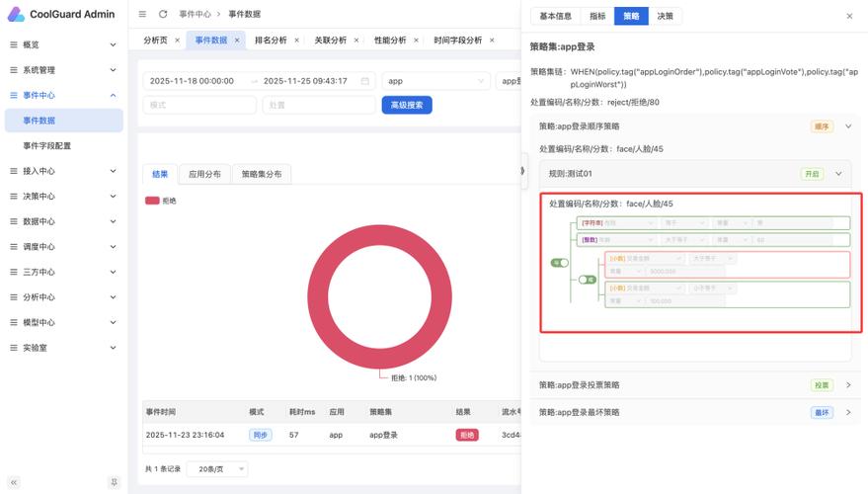Refresh the page with the reload icon
868x494 pixels.
click(163, 14)
